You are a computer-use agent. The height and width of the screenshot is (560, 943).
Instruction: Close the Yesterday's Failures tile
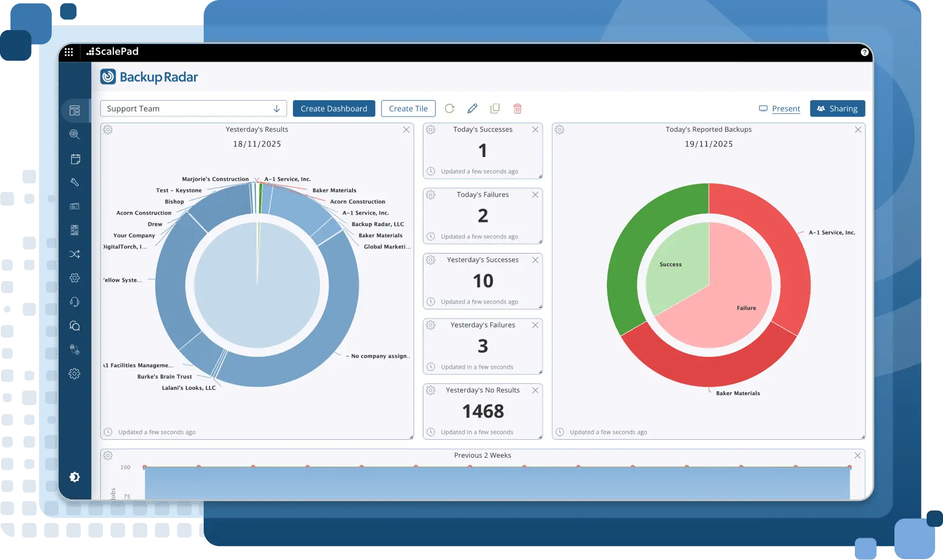(x=535, y=325)
